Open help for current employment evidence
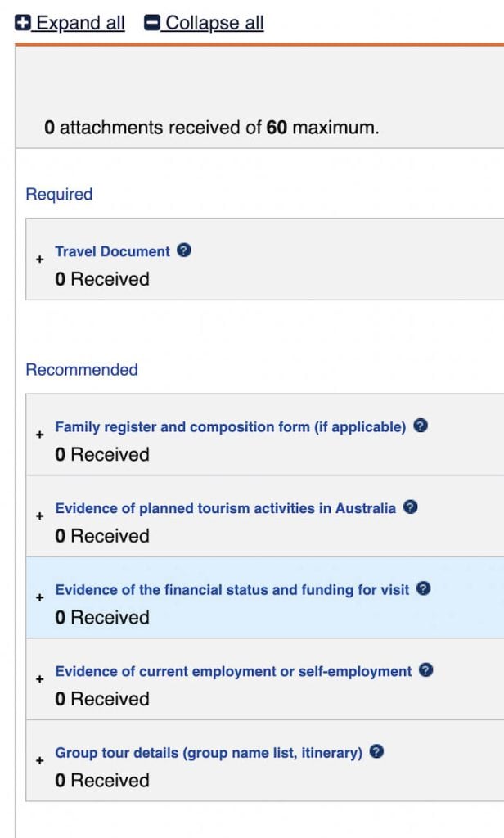 (x=425, y=670)
